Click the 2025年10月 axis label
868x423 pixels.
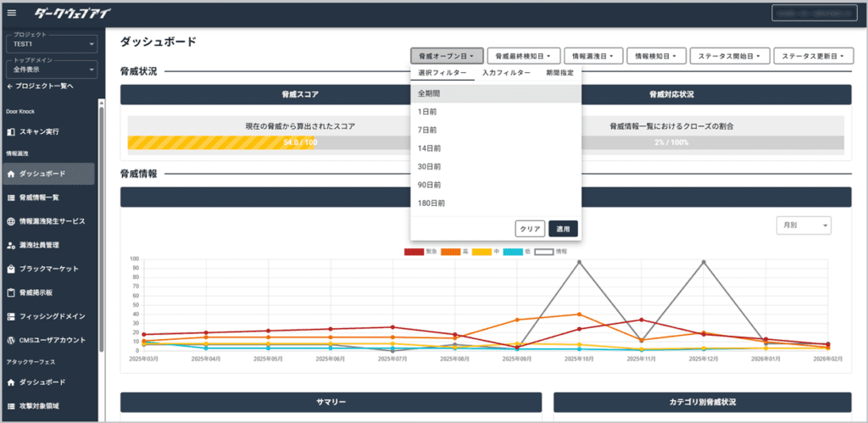coord(579,359)
